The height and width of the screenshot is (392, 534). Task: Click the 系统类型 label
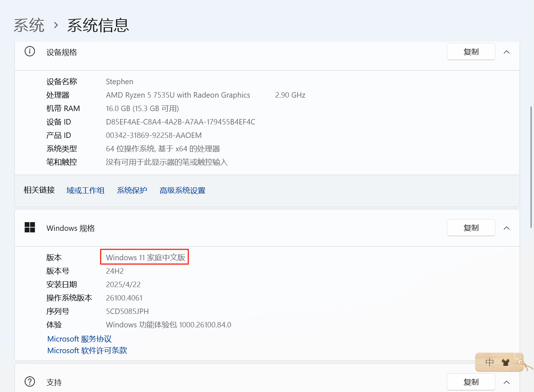[x=62, y=149]
